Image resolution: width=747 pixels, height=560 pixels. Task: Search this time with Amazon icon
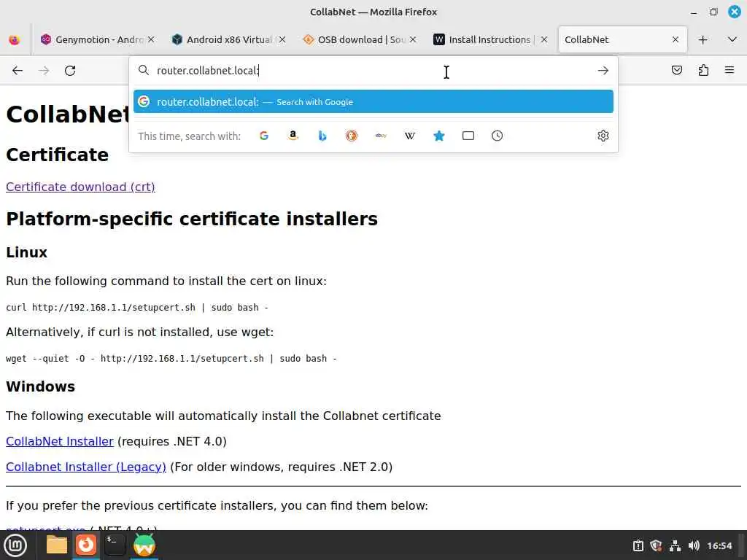point(293,136)
